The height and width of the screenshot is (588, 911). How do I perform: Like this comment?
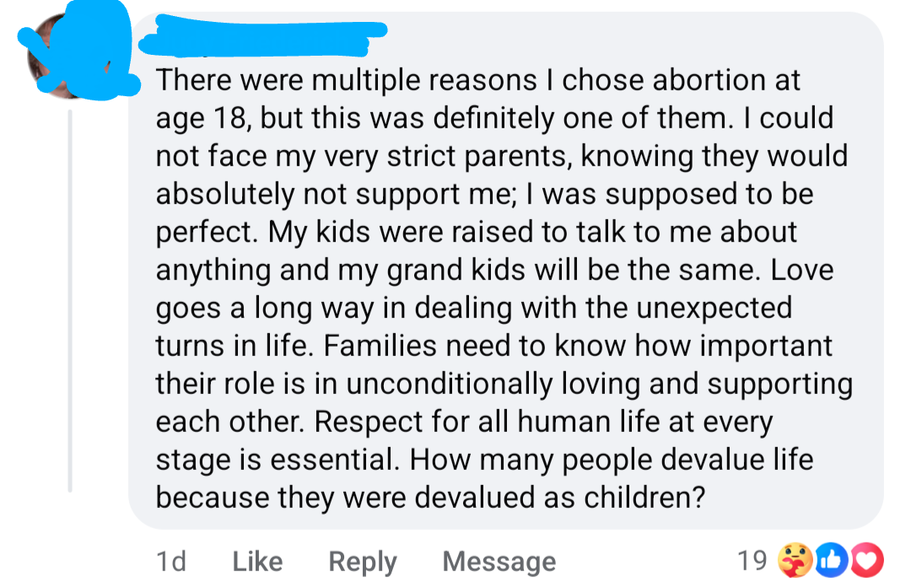pos(256,561)
